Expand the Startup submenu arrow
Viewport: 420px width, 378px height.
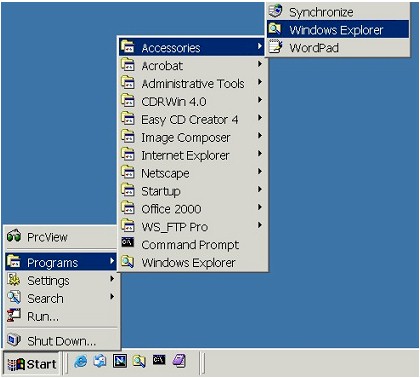coord(260,190)
